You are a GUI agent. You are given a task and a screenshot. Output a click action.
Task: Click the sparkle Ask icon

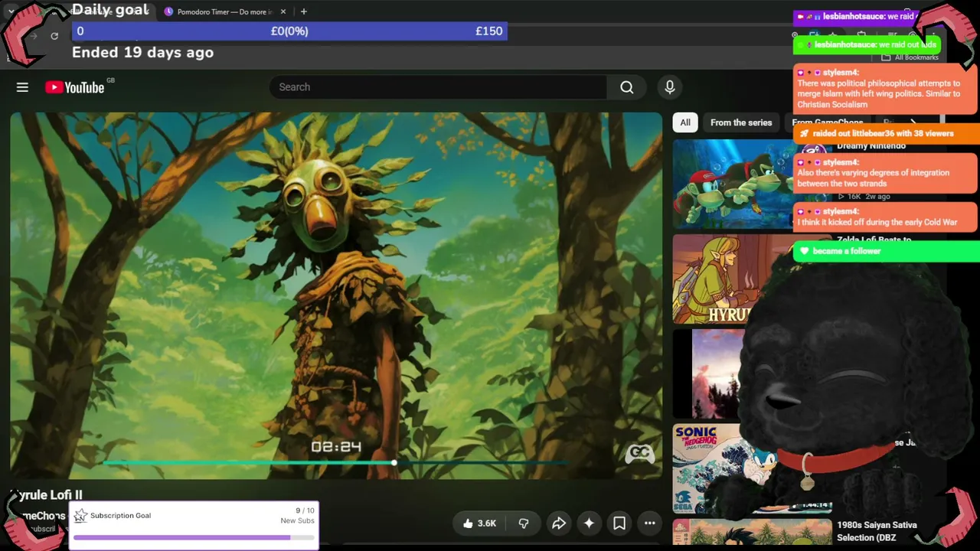589,523
